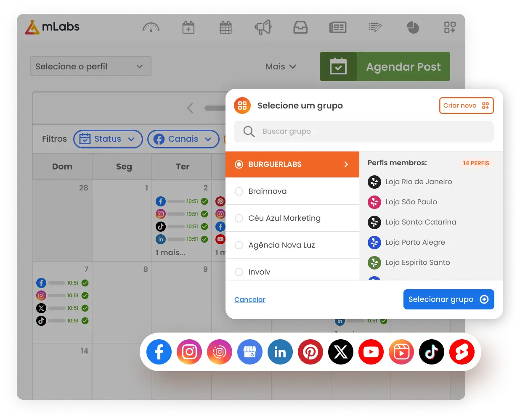This screenshot has width=520, height=420.
Task: Select the Pinterest channel icon
Action: click(310, 352)
